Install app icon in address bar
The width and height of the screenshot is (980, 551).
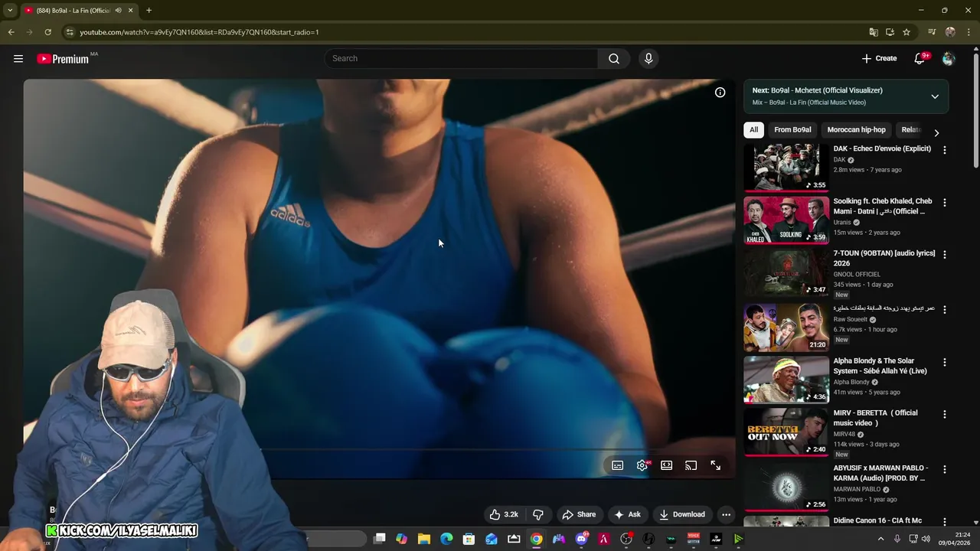[x=890, y=32]
